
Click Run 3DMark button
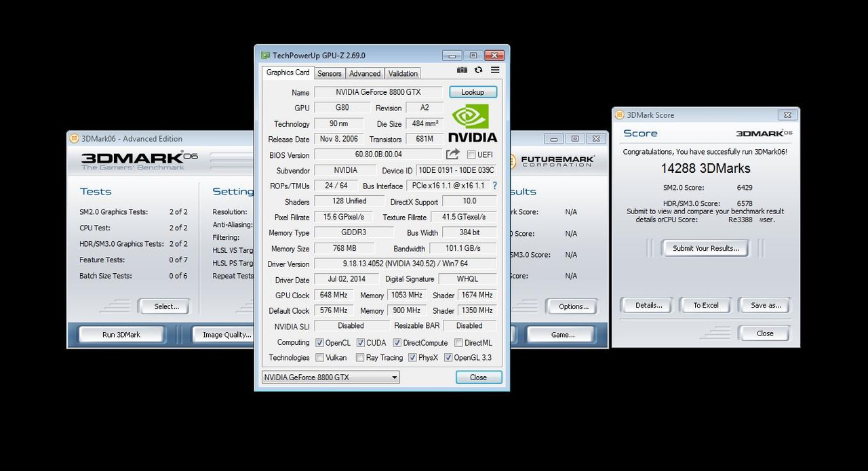(x=121, y=334)
